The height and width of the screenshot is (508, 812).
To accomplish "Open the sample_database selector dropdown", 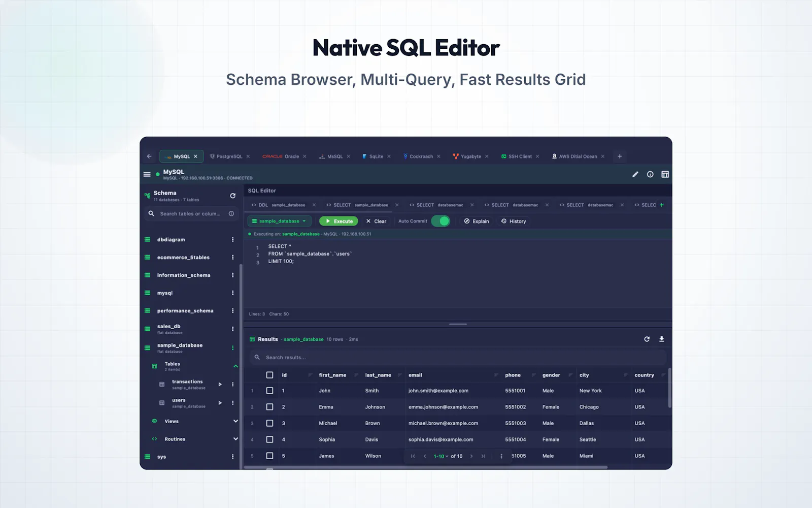I will (x=279, y=221).
